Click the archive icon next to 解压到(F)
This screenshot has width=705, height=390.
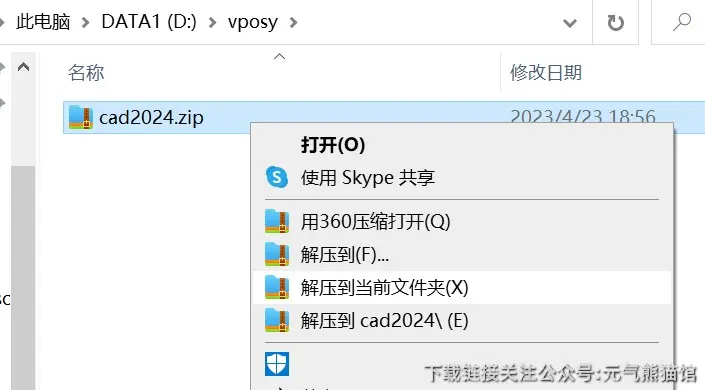277,254
